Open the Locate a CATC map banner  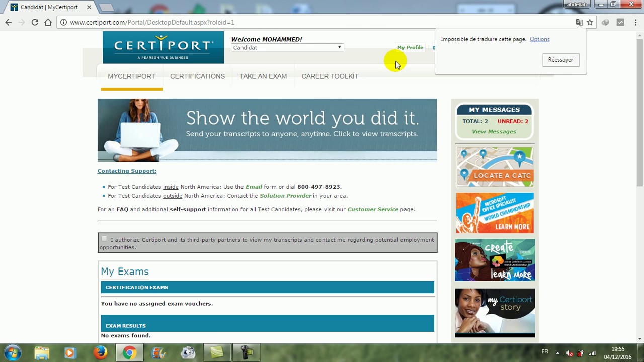495,166
